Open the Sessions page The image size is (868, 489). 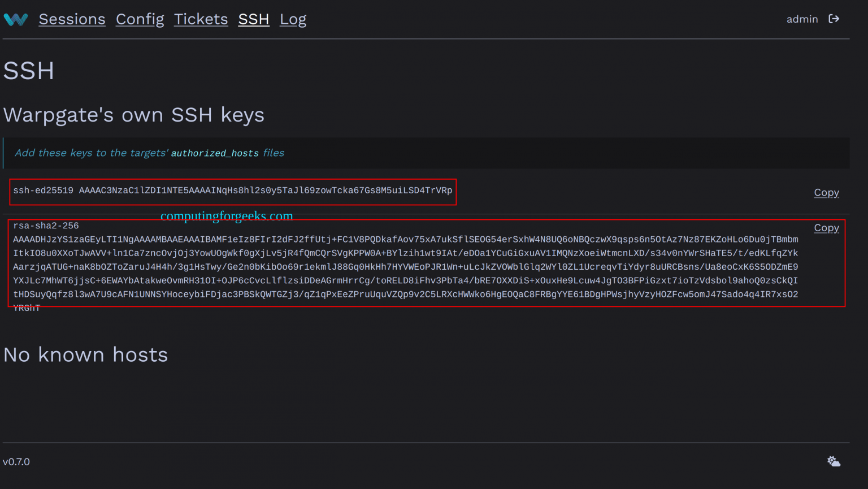click(x=72, y=19)
